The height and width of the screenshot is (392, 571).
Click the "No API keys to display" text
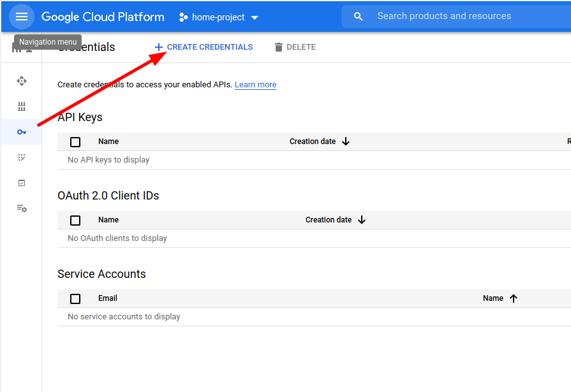point(108,160)
